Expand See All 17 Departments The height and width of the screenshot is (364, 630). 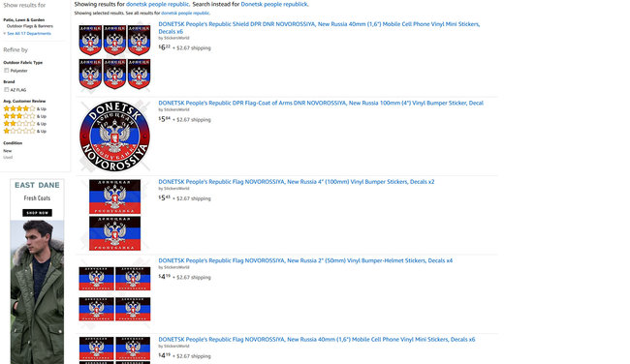[27, 33]
